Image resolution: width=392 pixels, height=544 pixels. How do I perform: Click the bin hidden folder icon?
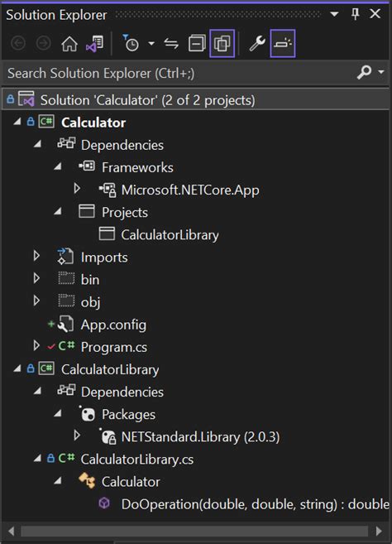(x=66, y=278)
